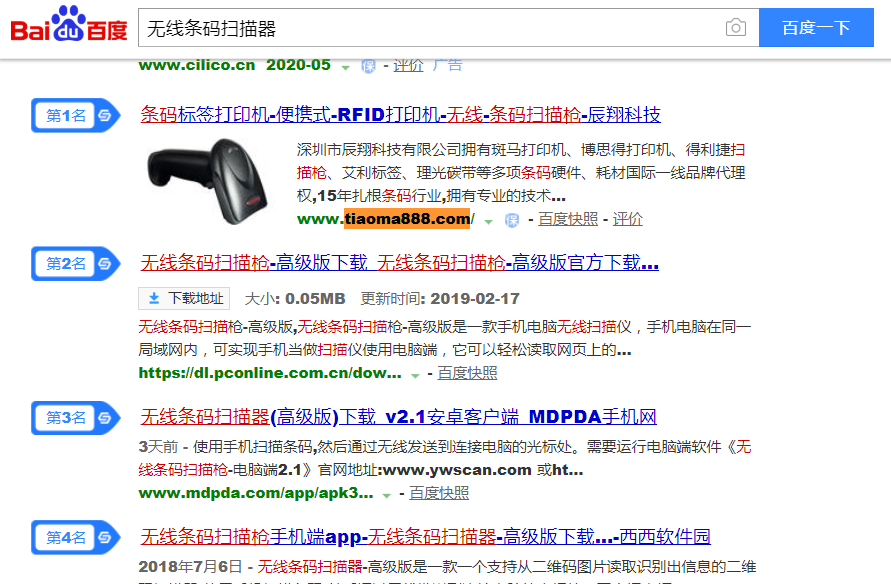Open the www.cilico.cn URL
The image size is (891, 584).
(197, 65)
